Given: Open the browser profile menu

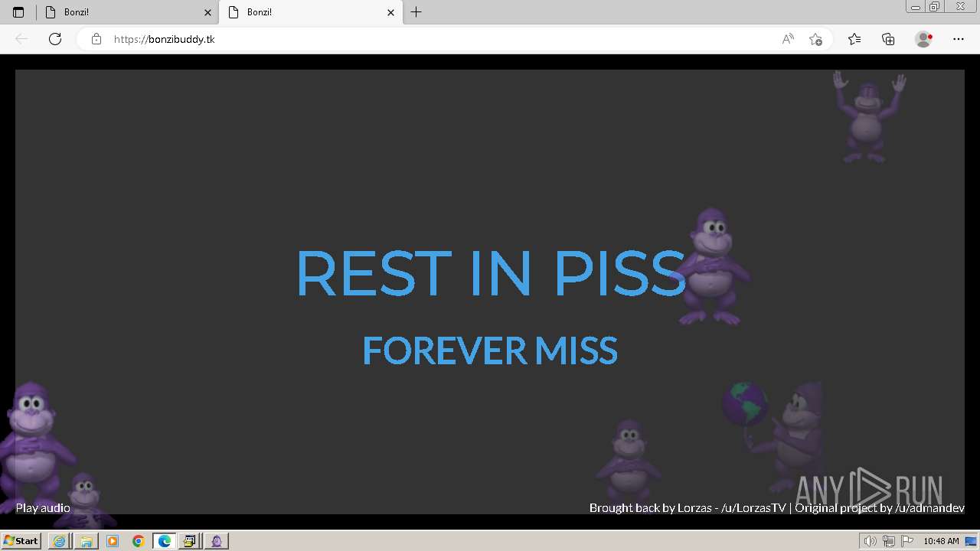Looking at the screenshot, I should pyautogui.click(x=923, y=39).
